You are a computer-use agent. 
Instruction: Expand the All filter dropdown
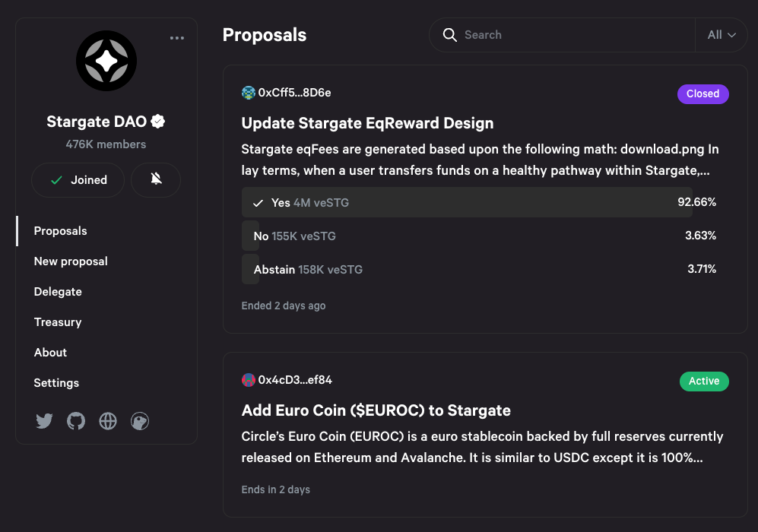(722, 35)
